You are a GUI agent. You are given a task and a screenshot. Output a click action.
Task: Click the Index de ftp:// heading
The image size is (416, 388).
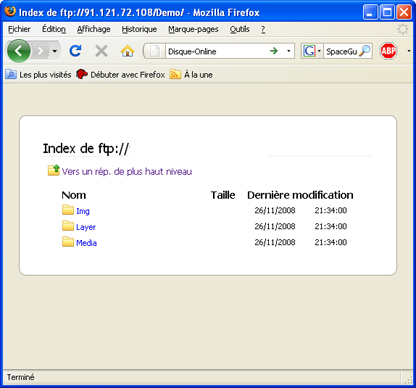86,148
